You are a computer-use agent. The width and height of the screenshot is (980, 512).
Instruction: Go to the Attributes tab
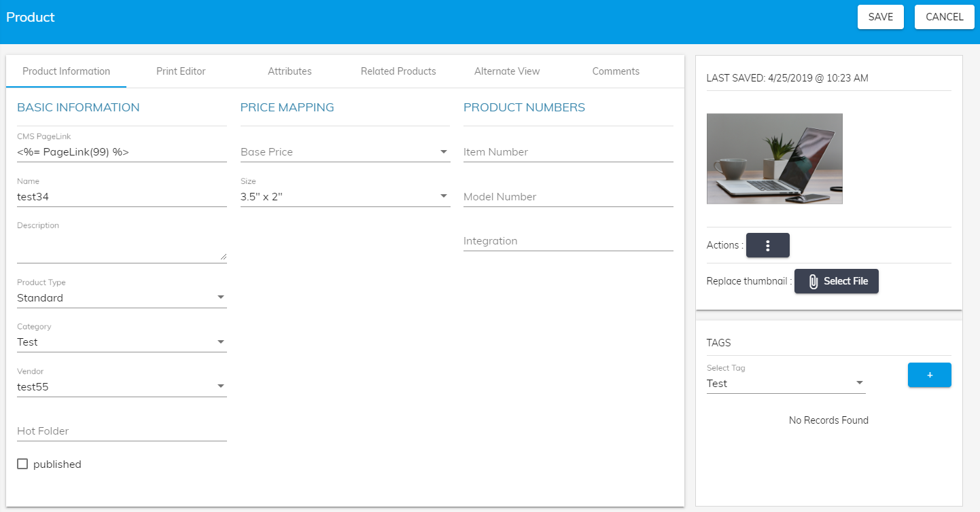click(290, 71)
